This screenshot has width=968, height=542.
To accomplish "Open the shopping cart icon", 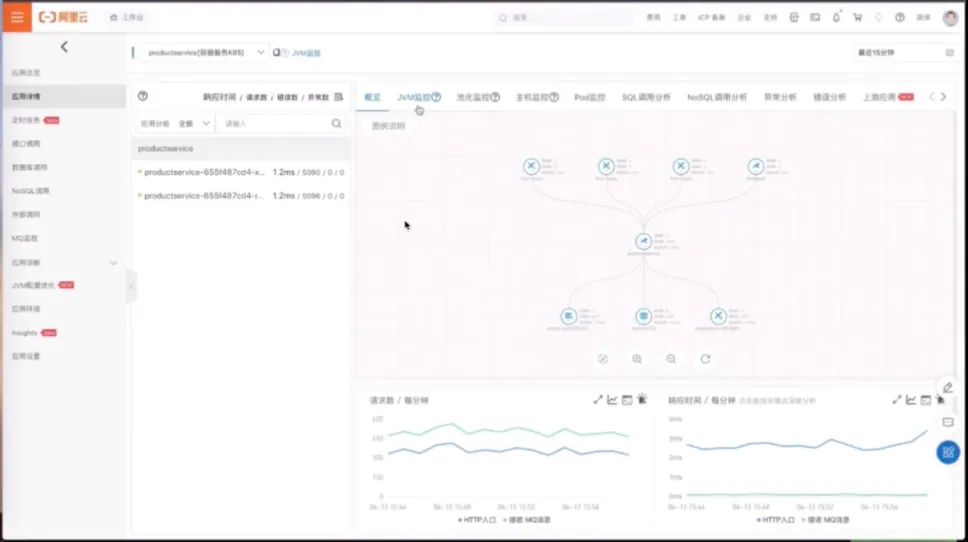I will click(x=857, y=17).
